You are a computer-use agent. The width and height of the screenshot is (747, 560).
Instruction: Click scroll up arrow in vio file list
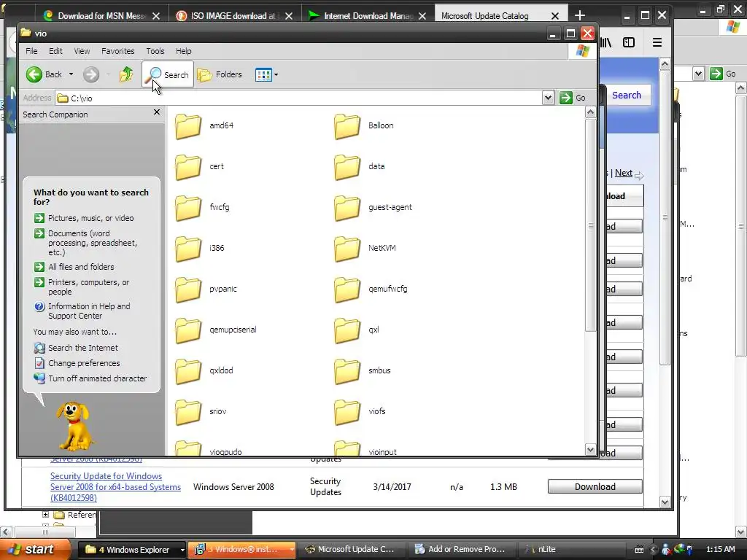590,112
